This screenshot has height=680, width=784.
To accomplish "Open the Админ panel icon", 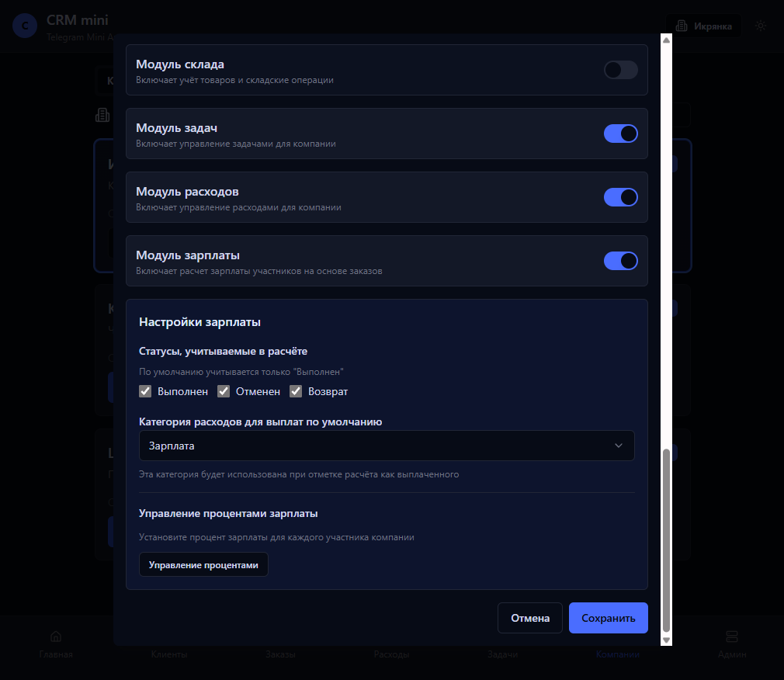I will pos(731,635).
